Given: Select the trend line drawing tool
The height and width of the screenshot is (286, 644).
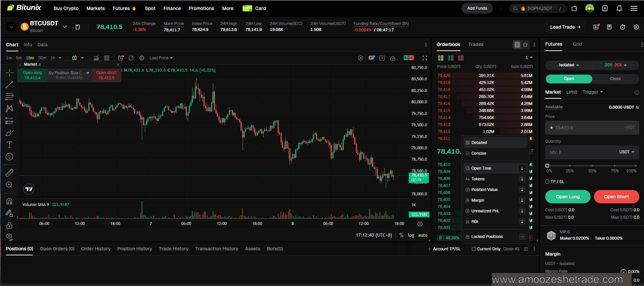Looking at the screenshot, I should 9,85.
